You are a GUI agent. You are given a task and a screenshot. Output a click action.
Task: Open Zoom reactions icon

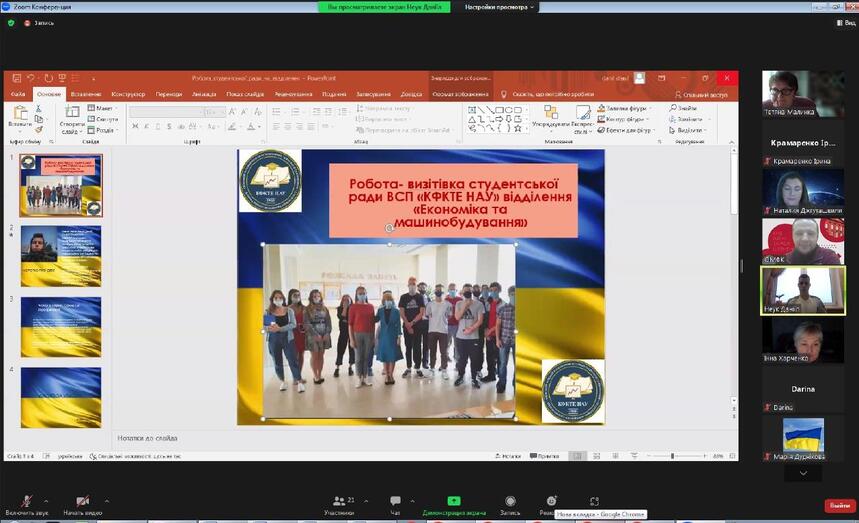point(551,501)
